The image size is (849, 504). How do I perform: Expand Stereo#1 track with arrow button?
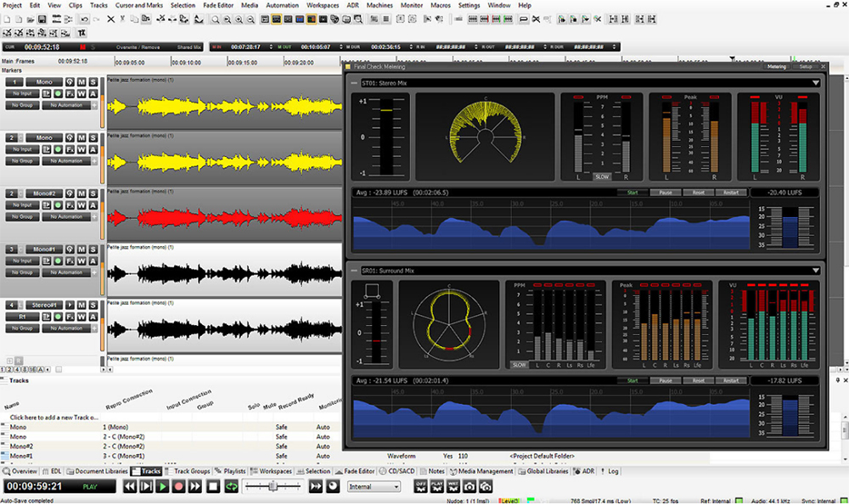pyautogui.click(x=70, y=305)
